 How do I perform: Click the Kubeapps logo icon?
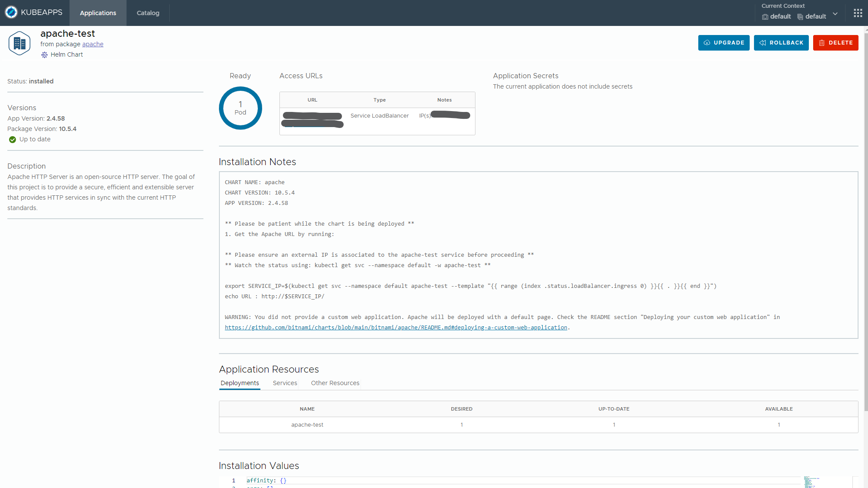coord(11,12)
